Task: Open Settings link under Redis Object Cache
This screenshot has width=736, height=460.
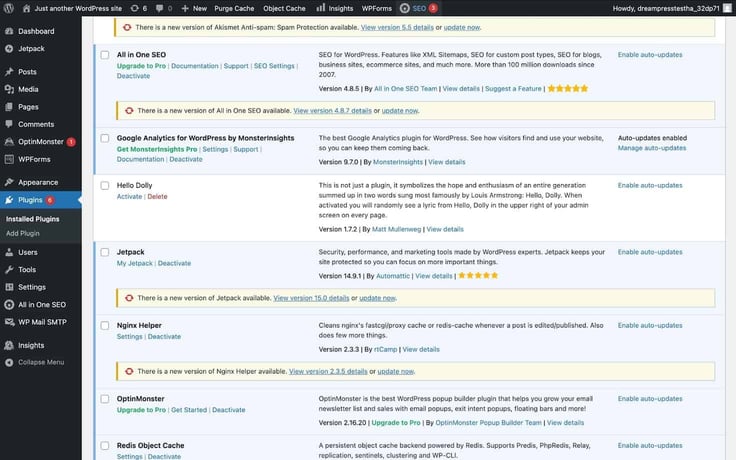Action: pyautogui.click(x=130, y=456)
